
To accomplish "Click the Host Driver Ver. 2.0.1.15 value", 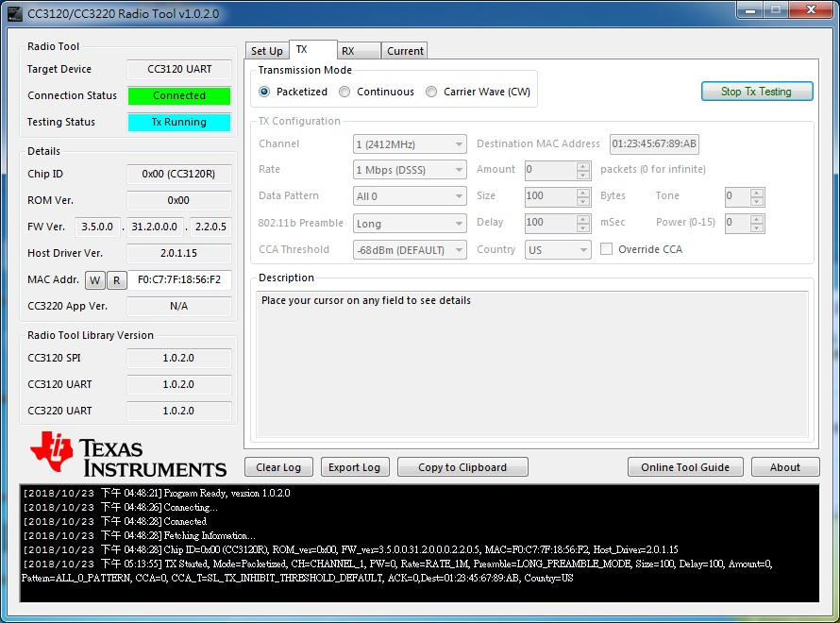I will [179, 253].
